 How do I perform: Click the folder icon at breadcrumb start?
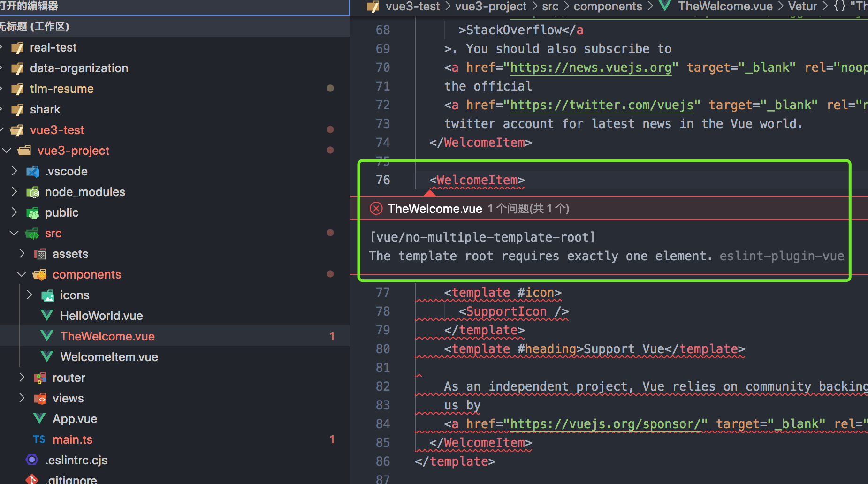(373, 7)
